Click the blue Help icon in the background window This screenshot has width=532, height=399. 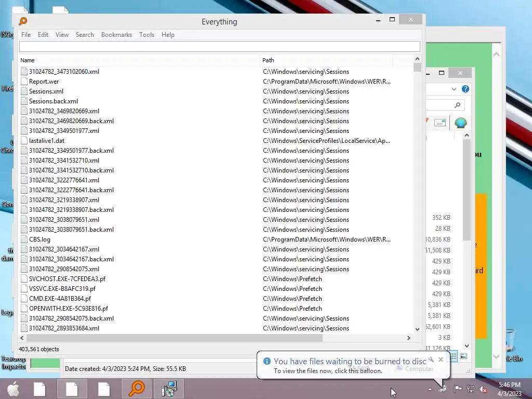coord(465,89)
